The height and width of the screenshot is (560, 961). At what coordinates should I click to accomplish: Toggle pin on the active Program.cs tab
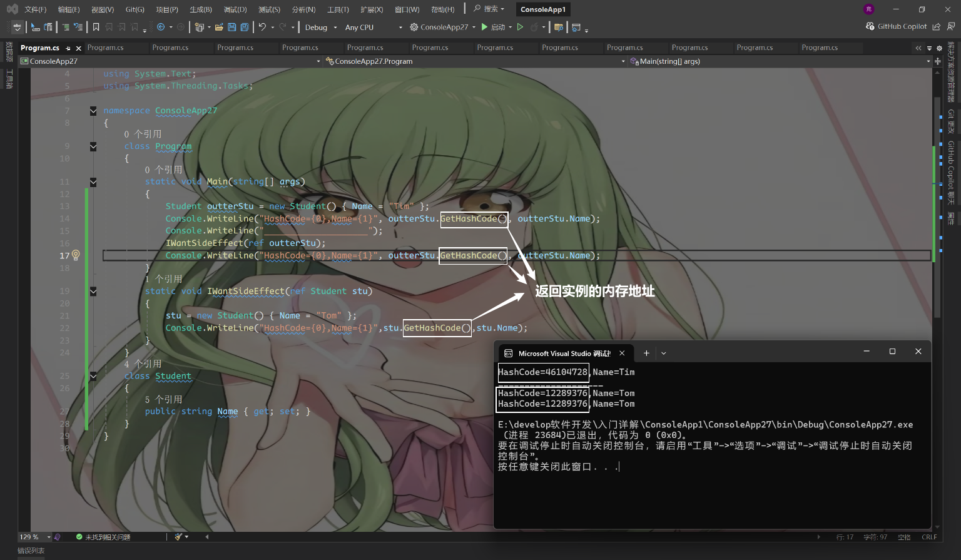pos(68,48)
